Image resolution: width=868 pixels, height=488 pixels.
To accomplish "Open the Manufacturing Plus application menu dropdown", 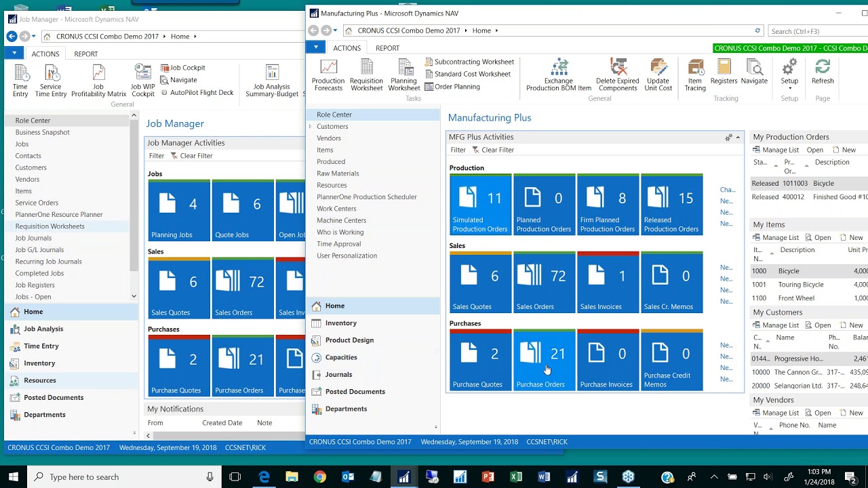I will tap(315, 47).
